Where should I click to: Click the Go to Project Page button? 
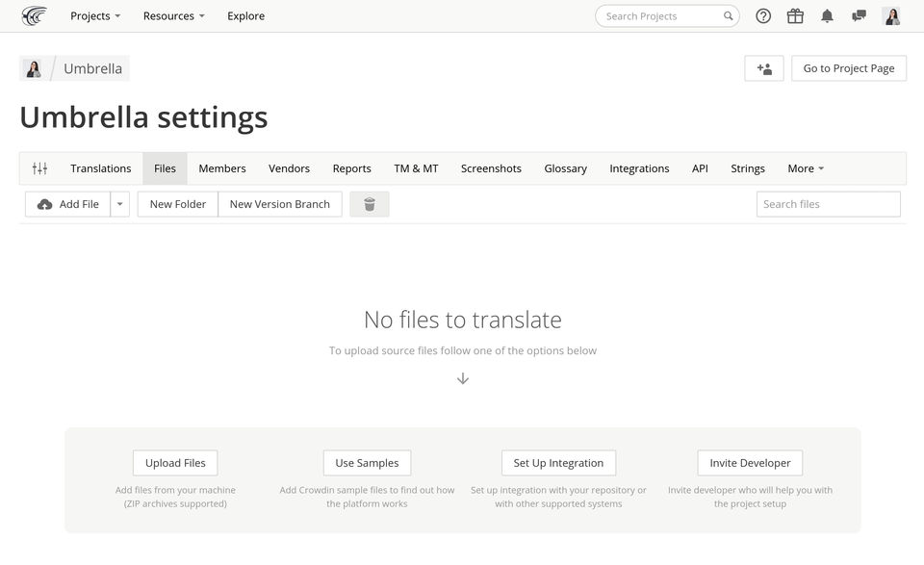pos(849,68)
